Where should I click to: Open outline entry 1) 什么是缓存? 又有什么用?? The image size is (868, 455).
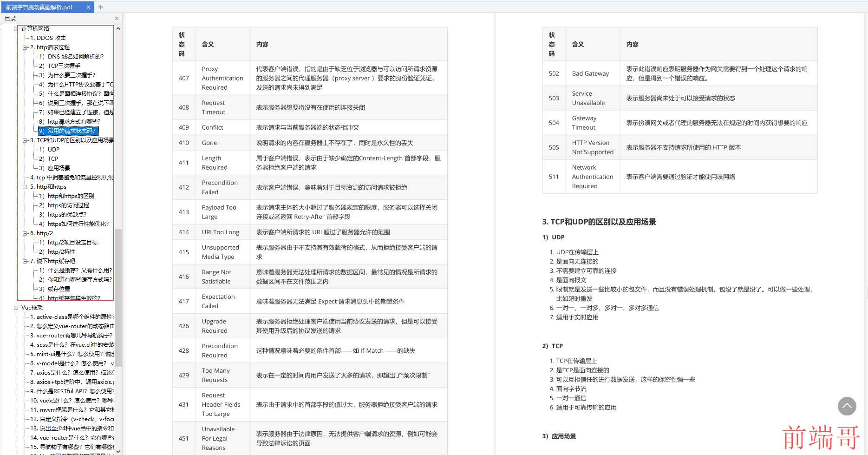pos(75,270)
